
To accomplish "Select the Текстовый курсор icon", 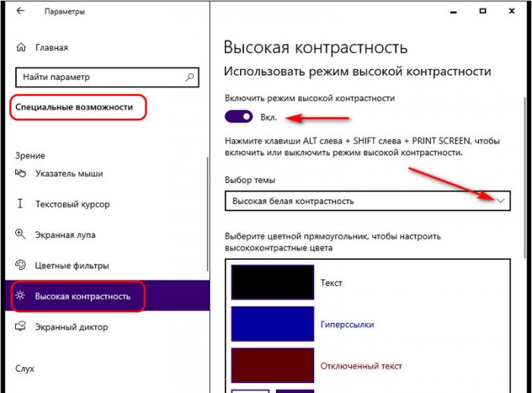I will click(x=21, y=204).
